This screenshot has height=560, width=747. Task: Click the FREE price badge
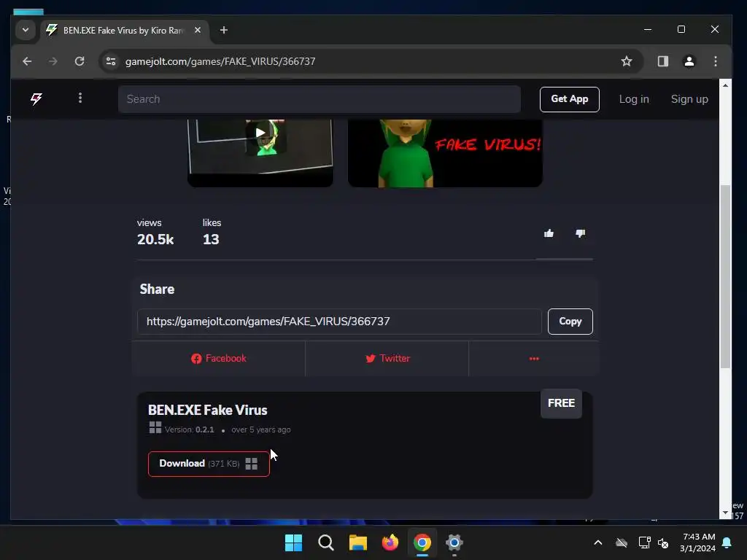coord(561,403)
